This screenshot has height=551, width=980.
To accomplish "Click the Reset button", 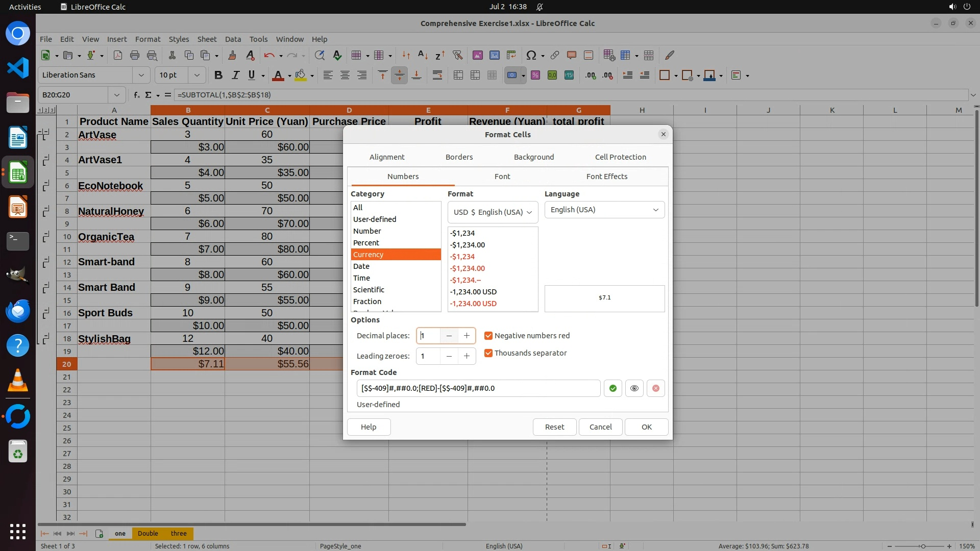I will tap(554, 427).
